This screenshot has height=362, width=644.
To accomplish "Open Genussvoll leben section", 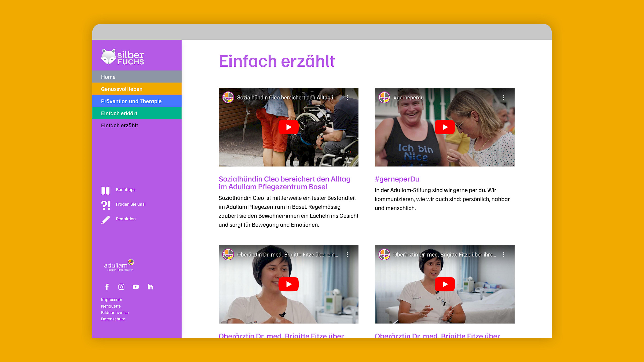I will pyautogui.click(x=122, y=89).
